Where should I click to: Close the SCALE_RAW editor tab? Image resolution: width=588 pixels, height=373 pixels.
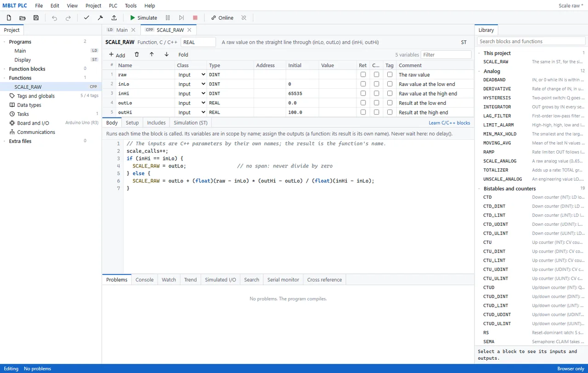tap(189, 30)
